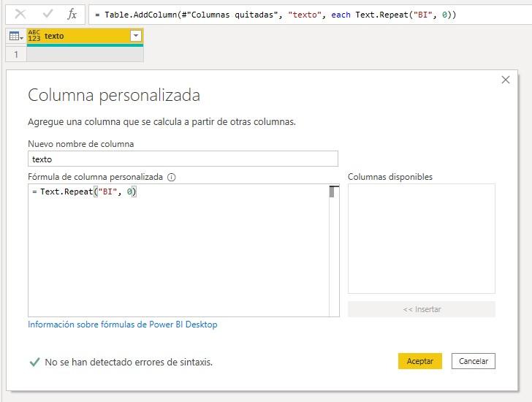This screenshot has height=402, width=532.
Task: Open Información sobre fórmulas de Power BI link
Action: [122, 325]
